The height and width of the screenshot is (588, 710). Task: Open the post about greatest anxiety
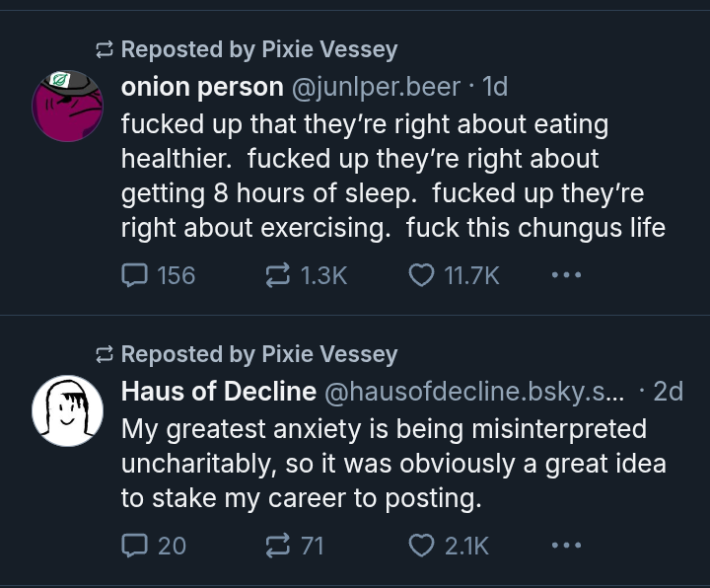[x=393, y=464]
